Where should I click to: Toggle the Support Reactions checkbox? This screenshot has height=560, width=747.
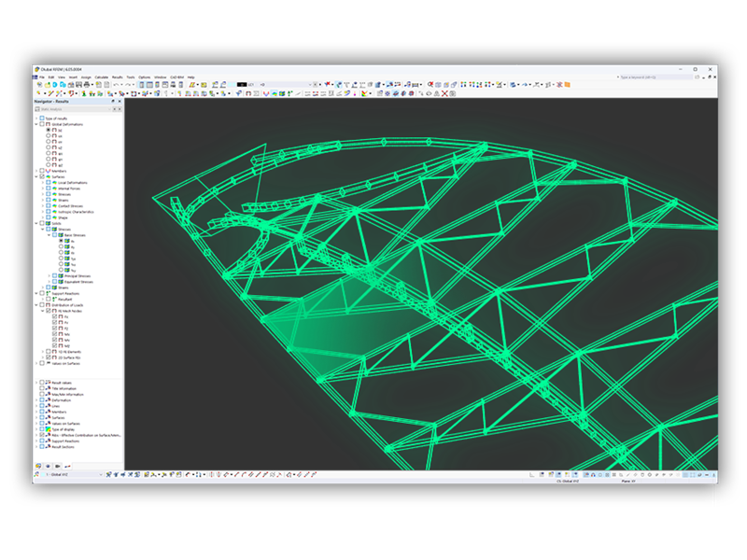coord(42,293)
